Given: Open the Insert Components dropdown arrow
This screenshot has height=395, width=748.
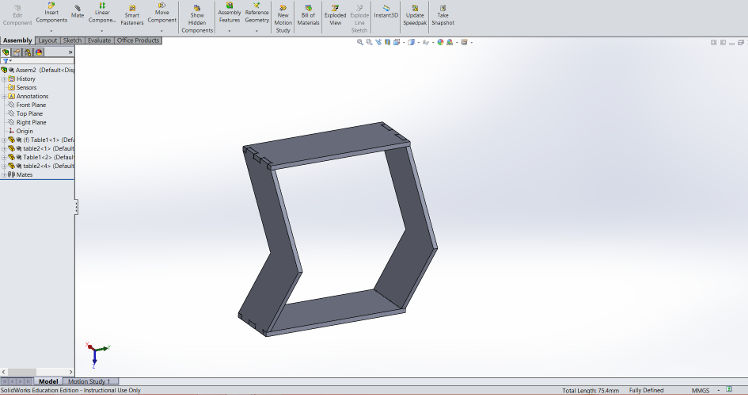Looking at the screenshot, I should pos(52,31).
